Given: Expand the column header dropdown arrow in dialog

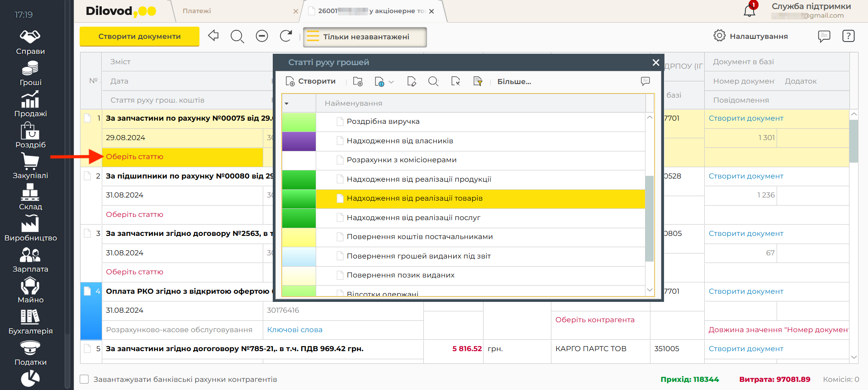Looking at the screenshot, I should [286, 103].
